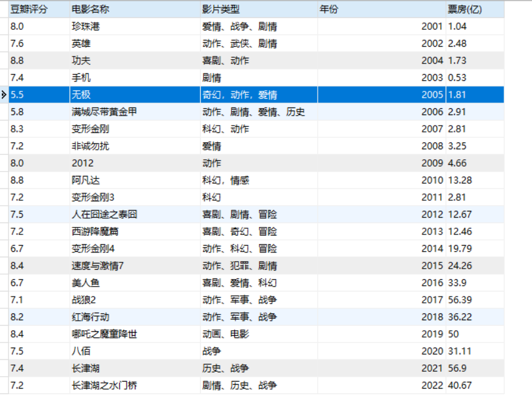
Task: Click the 年份 column header
Action: pos(382,9)
